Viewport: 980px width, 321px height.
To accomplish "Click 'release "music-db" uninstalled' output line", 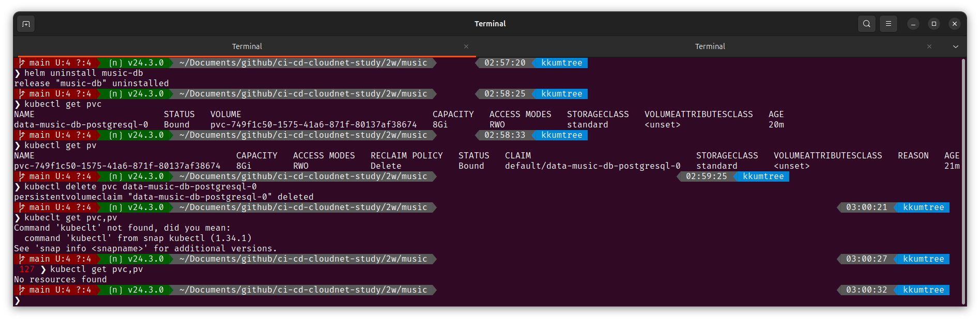I will pyautogui.click(x=91, y=84).
